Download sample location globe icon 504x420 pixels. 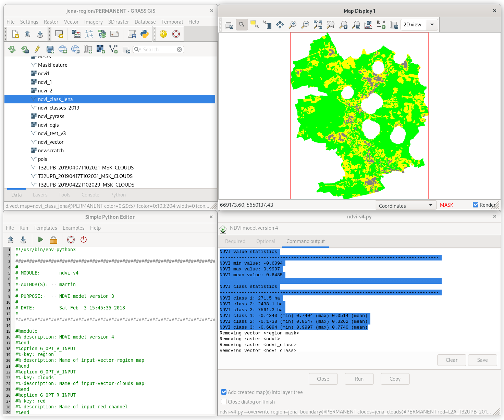(x=75, y=49)
